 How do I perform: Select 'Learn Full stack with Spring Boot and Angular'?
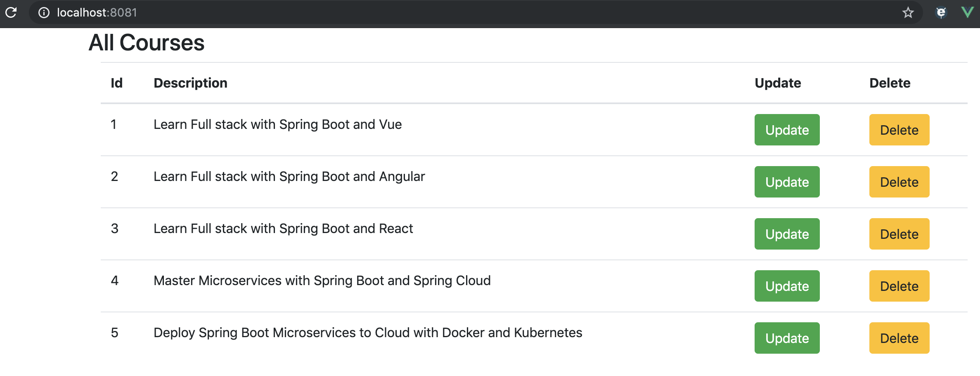point(289,176)
